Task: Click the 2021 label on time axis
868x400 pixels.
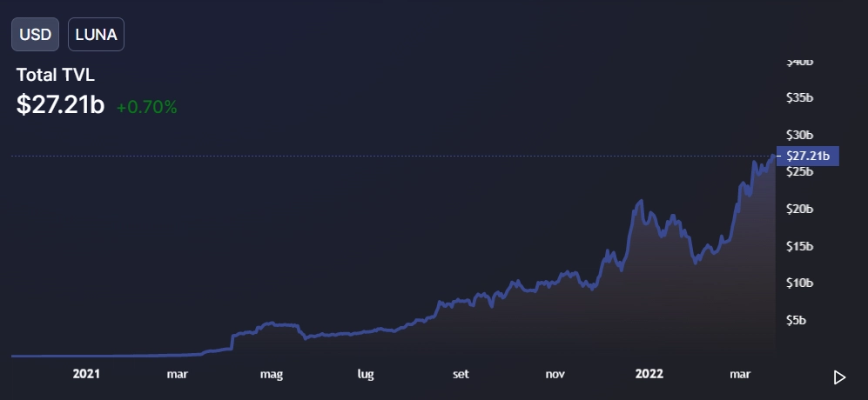Action: point(86,375)
